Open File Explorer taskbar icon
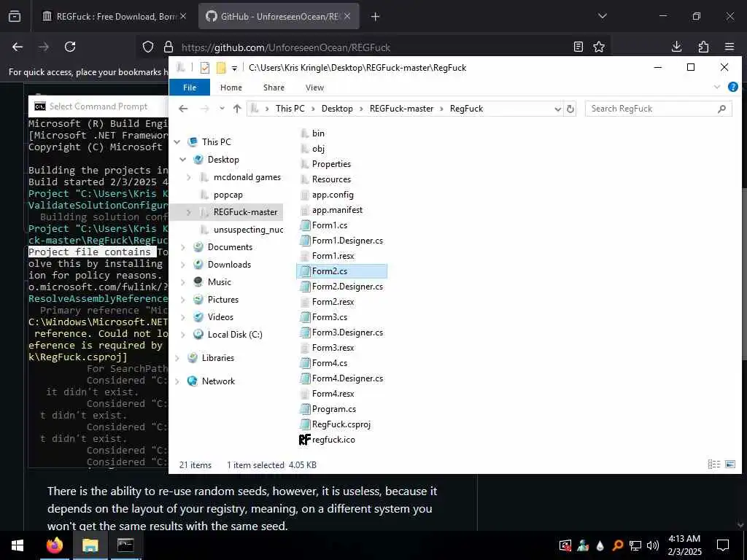 point(90,545)
